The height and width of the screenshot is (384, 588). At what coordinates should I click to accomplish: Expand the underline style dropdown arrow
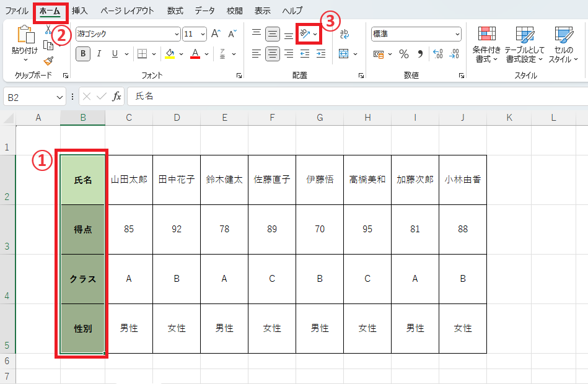(x=127, y=55)
